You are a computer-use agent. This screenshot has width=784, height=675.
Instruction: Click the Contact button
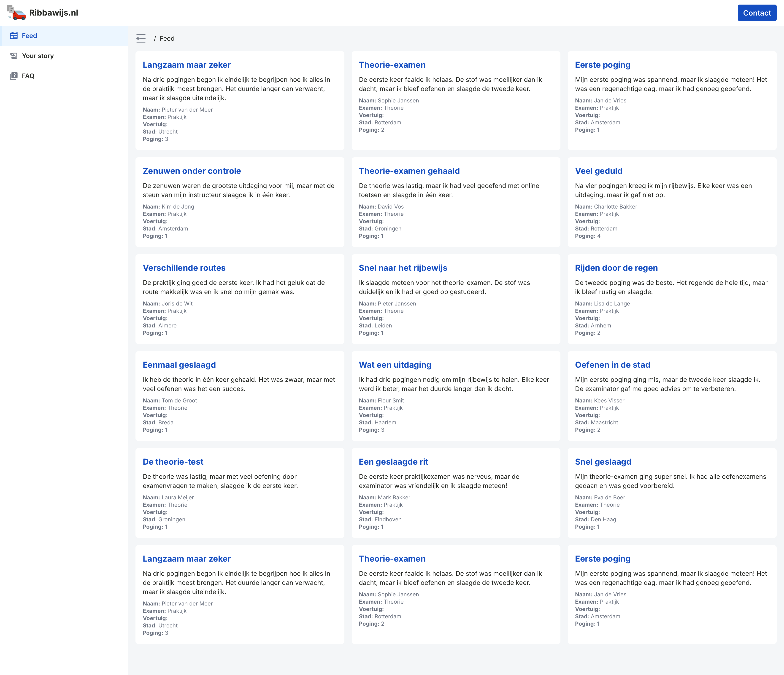[757, 13]
